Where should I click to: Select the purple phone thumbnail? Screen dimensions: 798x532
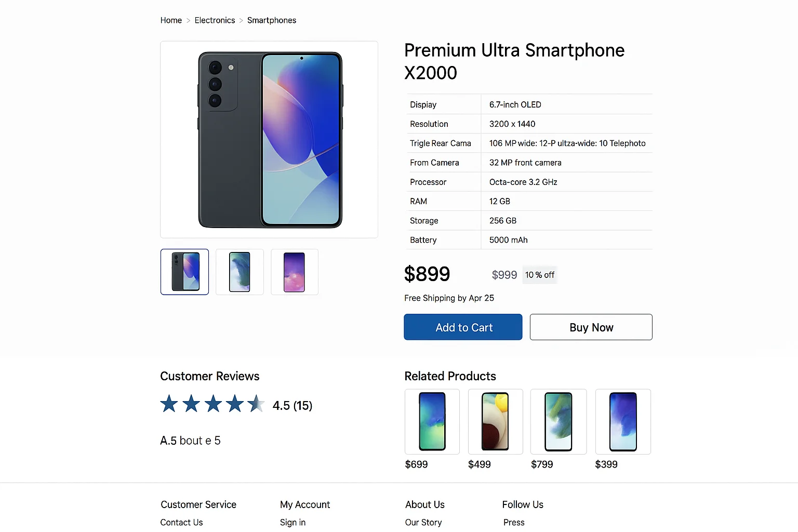pos(294,272)
